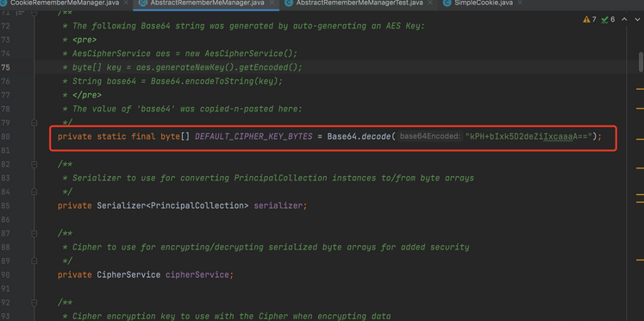Jump to next highlighted error with down arrow
The width and height of the screenshot is (644, 321).
tap(635, 19)
